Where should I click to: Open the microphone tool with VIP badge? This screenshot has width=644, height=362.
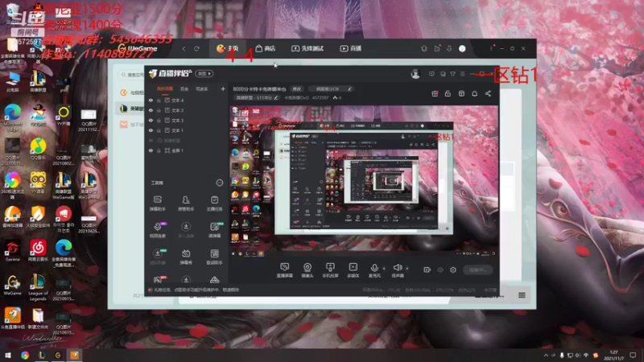coord(157,230)
